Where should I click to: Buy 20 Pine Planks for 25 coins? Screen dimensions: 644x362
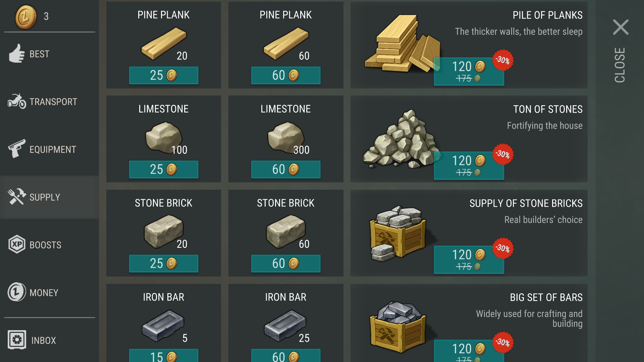coord(164,75)
